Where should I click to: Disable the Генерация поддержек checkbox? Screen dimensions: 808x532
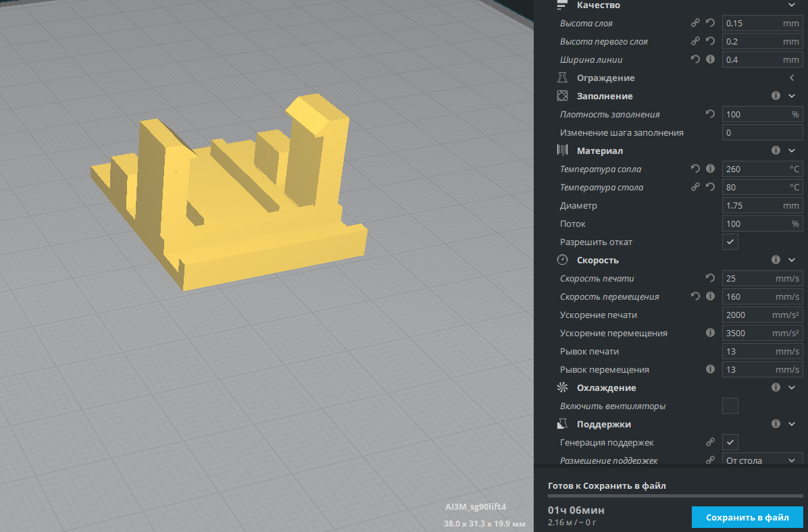pyautogui.click(x=730, y=442)
